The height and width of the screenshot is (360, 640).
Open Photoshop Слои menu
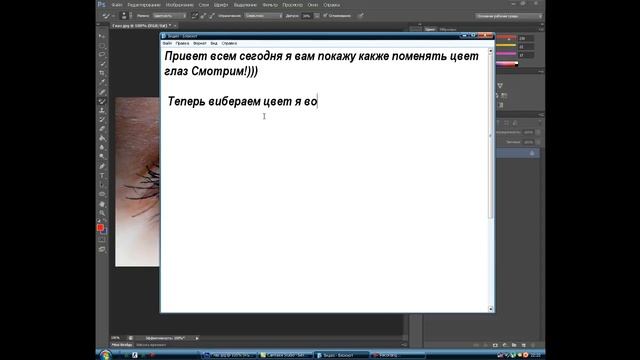204,5
